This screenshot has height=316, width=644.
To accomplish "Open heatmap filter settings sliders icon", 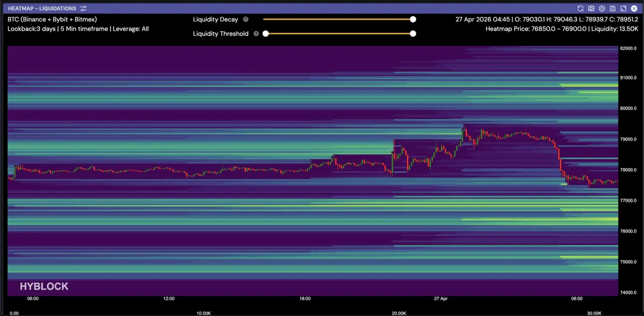I will pyautogui.click(x=83, y=8).
